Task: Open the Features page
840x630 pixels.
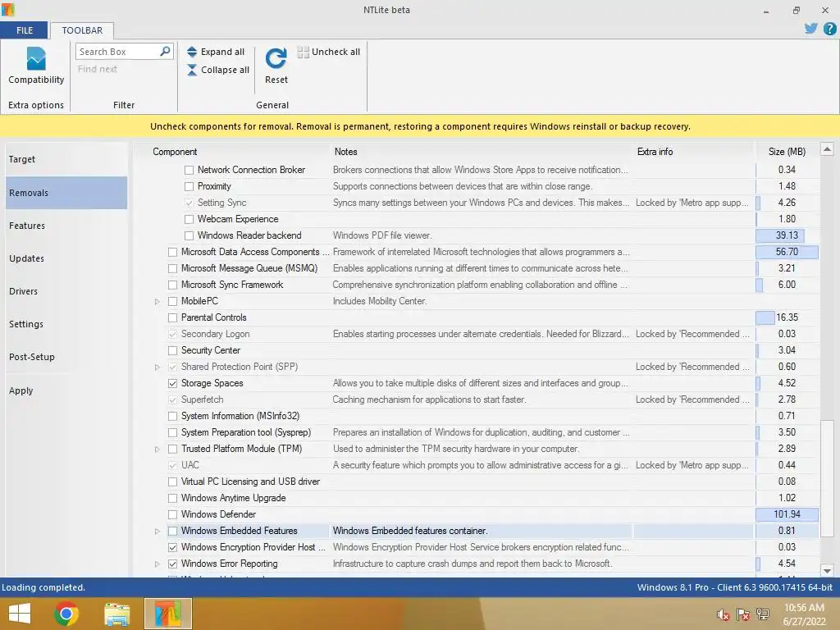Action: coord(66,226)
